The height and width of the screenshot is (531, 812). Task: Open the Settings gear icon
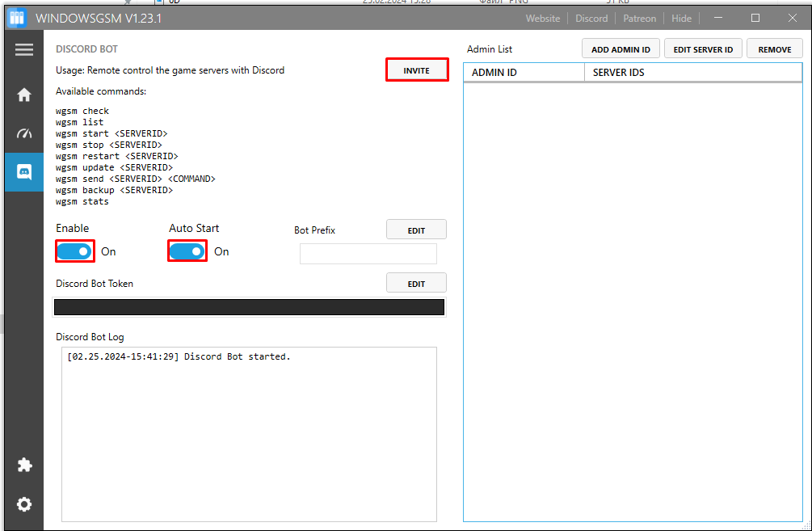pyautogui.click(x=23, y=504)
